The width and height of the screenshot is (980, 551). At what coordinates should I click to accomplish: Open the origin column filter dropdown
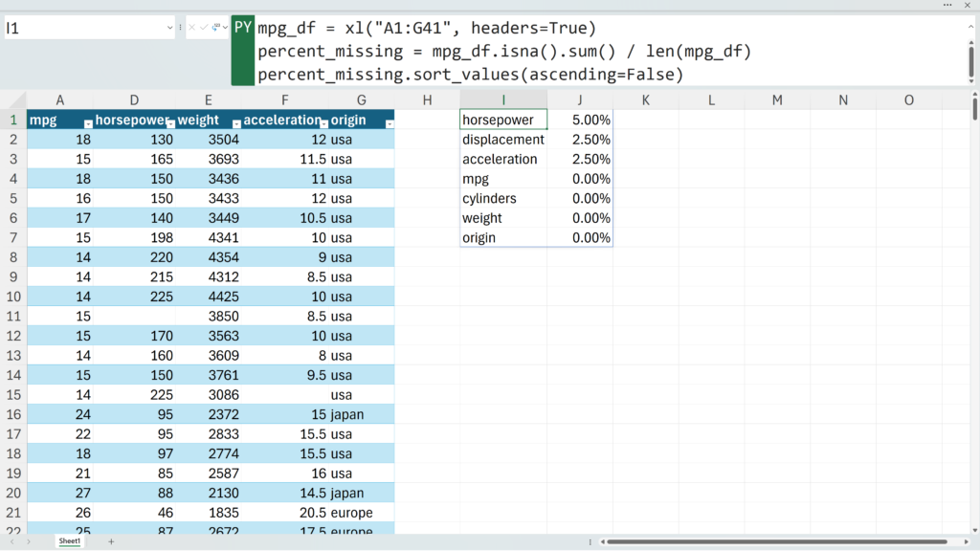[389, 122]
